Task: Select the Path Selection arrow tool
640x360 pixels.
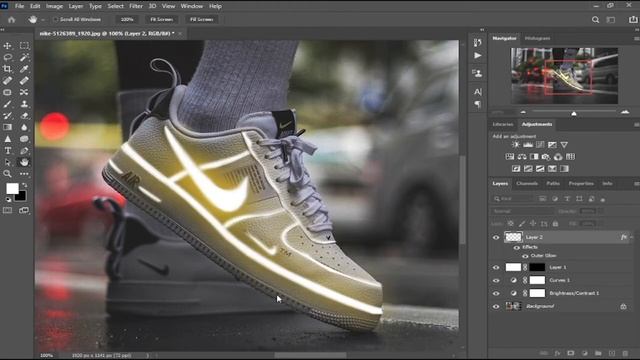Action: click(x=7, y=162)
